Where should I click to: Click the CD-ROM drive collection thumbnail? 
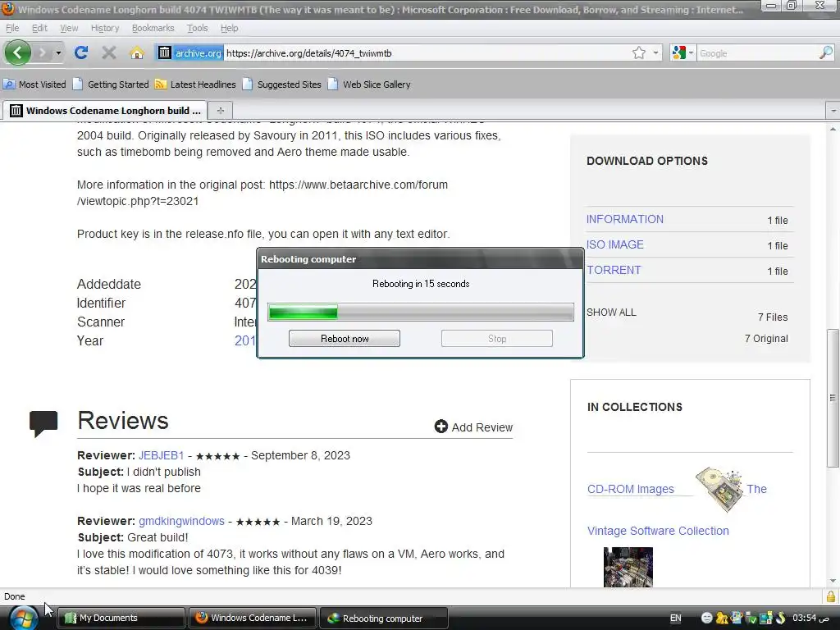(719, 489)
